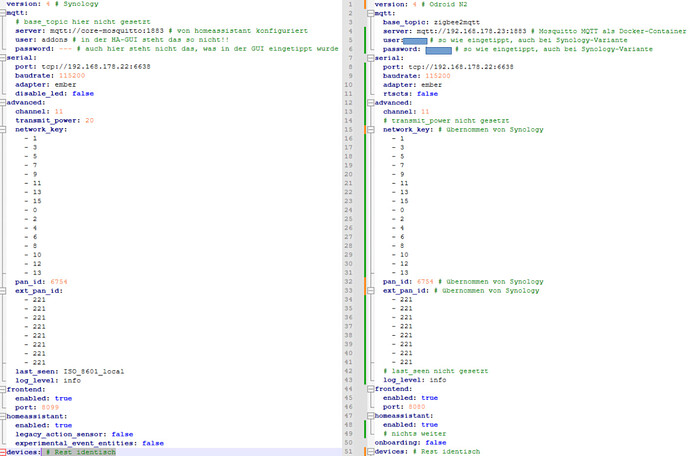
Task: Fold the advanced block in right pane
Action: [369, 103]
